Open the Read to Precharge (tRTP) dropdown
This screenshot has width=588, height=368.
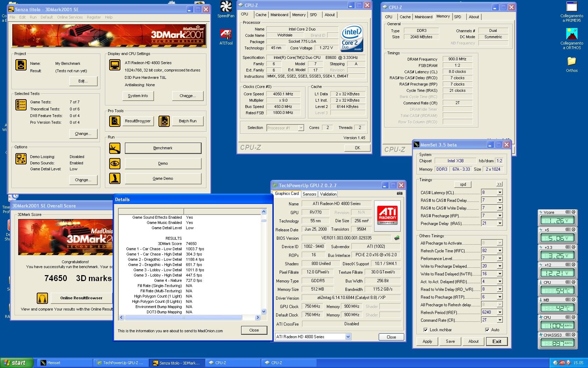tap(500, 297)
